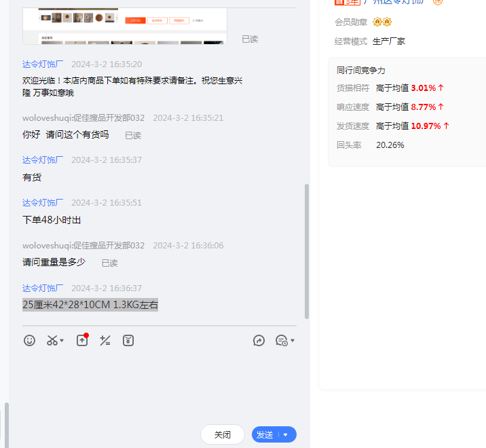Open the forward/share message icon
Screen dimensions: 486x448
click(x=259, y=341)
